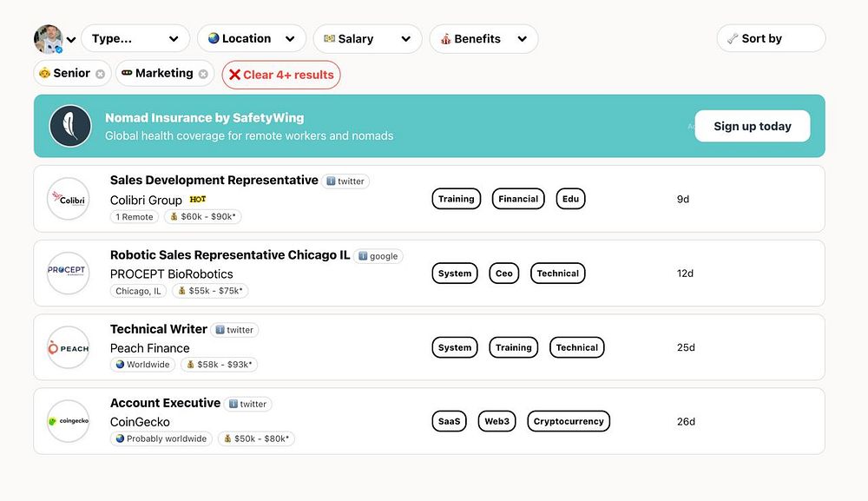This screenshot has height=501, width=868.
Task: Remove the Senior filter tag
Action: (x=101, y=75)
